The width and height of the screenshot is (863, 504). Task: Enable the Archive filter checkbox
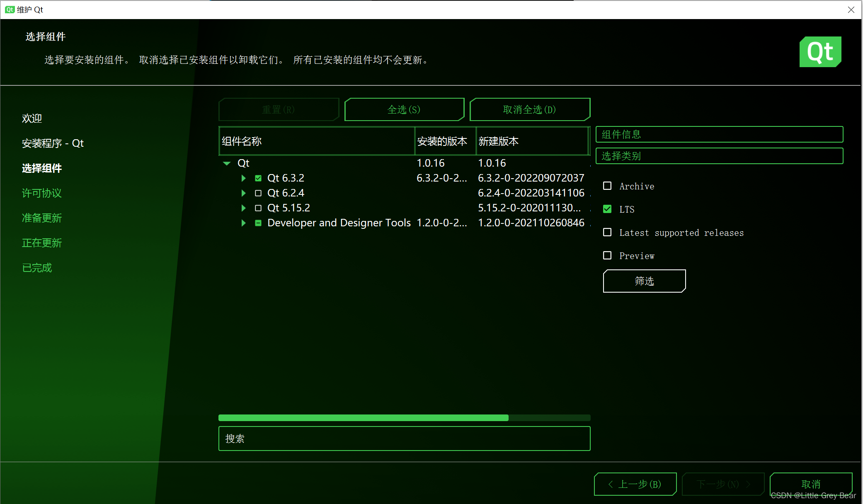607,186
